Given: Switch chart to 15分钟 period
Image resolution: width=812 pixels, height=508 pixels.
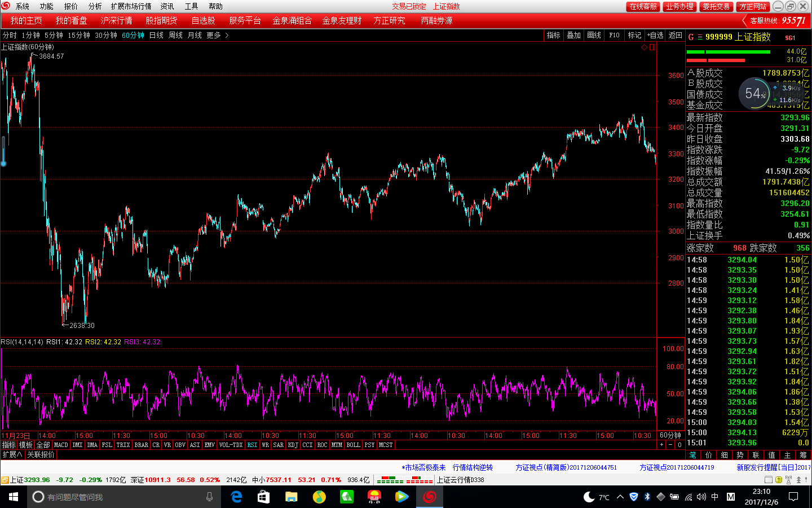Looking at the screenshot, I should [79, 35].
